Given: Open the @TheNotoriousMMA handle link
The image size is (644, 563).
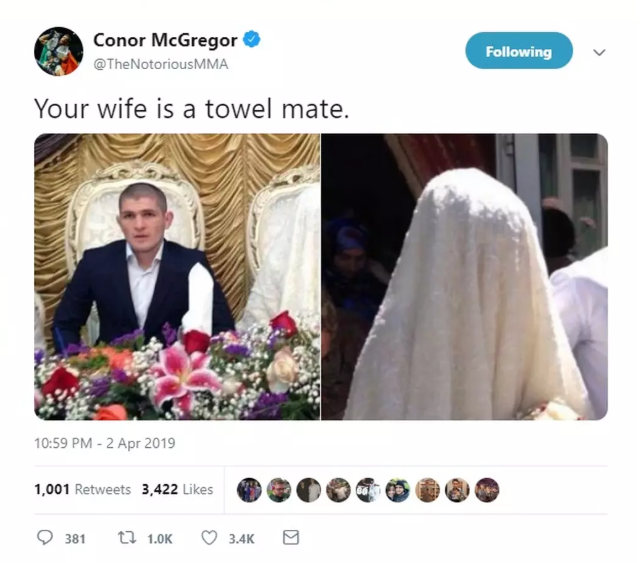Looking at the screenshot, I should point(161,64).
